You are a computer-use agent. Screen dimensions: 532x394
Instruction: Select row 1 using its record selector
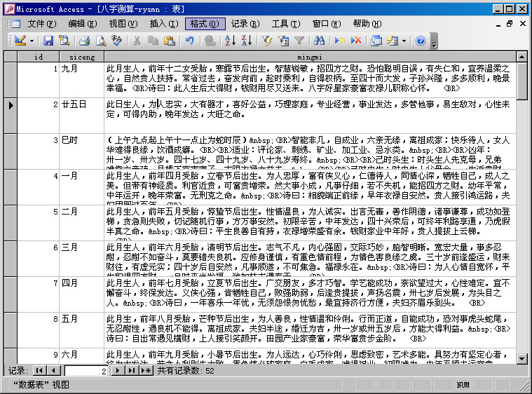click(x=11, y=80)
